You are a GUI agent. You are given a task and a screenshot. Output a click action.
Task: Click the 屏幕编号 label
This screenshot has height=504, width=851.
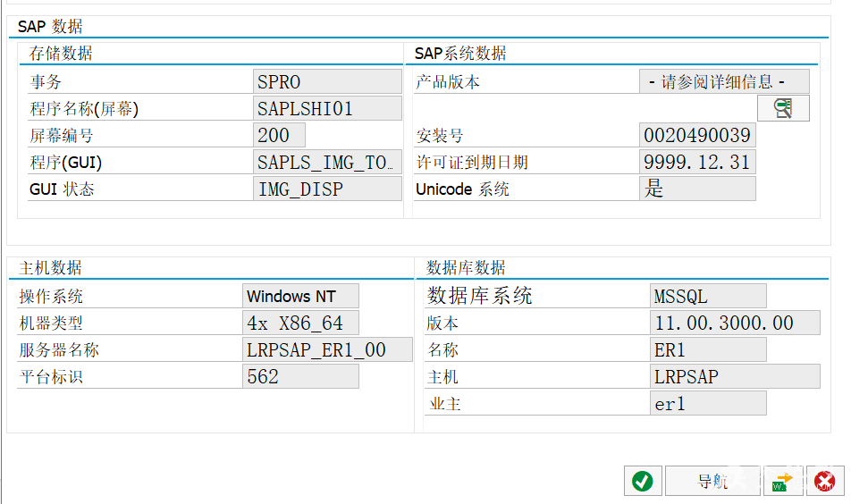click(x=62, y=135)
